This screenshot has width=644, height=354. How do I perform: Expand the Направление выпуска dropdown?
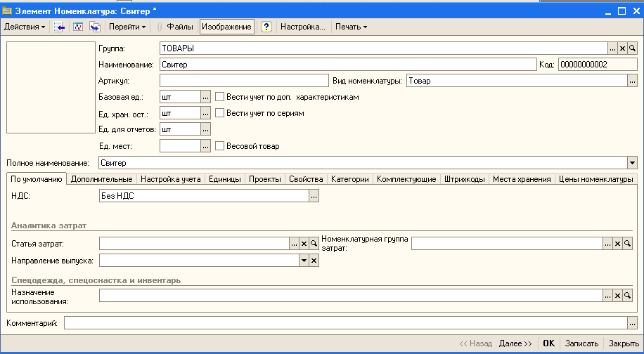coord(304,261)
